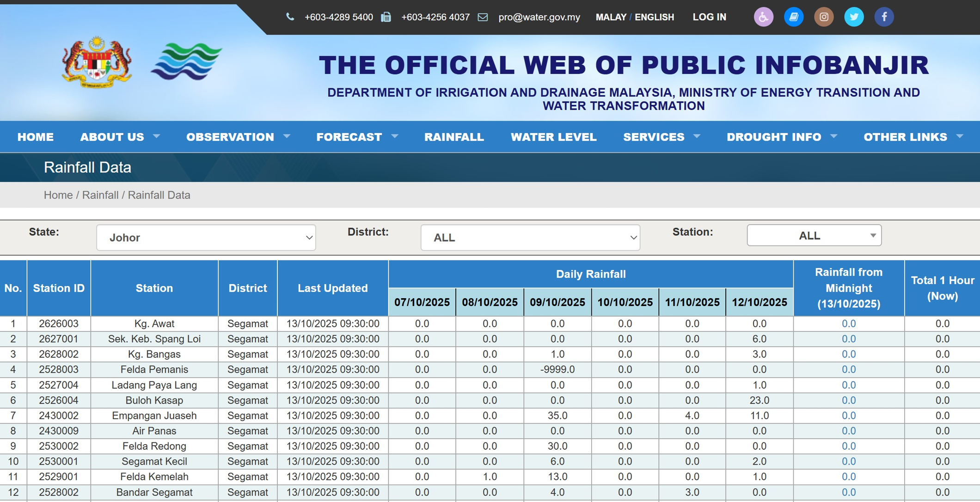This screenshot has height=502, width=980.
Task: Expand the Forecast menu
Action: point(356,137)
